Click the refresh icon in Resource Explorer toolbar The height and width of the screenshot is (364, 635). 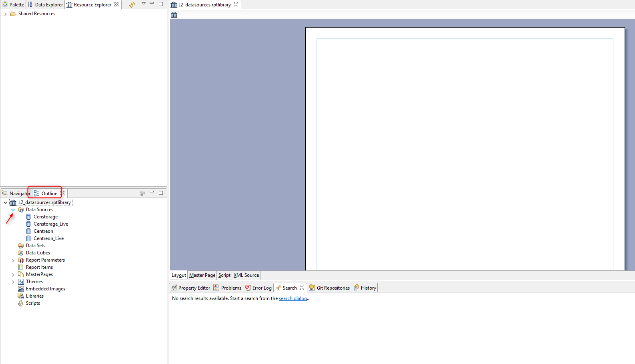[x=132, y=4]
